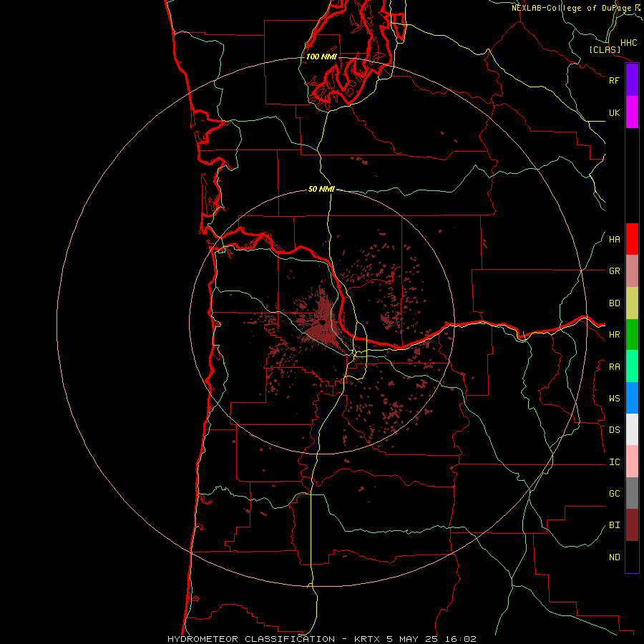
Task: Click the HYDROMETEOR CLASSIFICATION title text
Action: click(251, 639)
